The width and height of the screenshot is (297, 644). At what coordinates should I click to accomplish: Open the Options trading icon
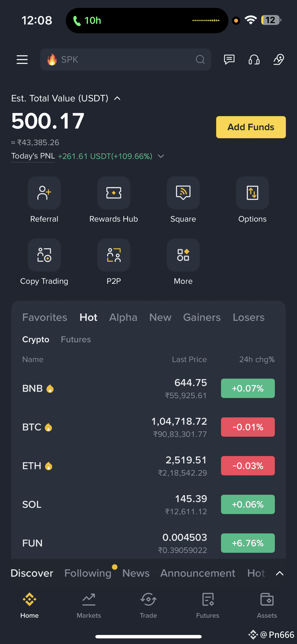(x=253, y=193)
